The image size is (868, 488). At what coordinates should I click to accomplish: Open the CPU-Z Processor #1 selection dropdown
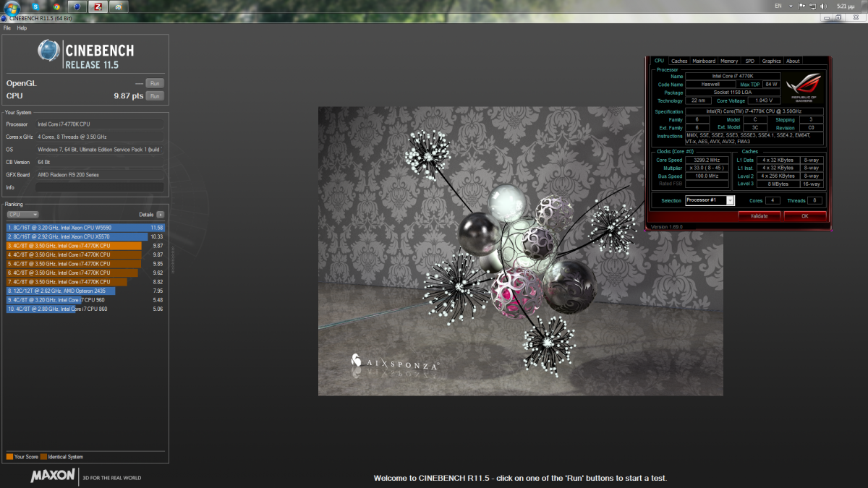(710, 200)
